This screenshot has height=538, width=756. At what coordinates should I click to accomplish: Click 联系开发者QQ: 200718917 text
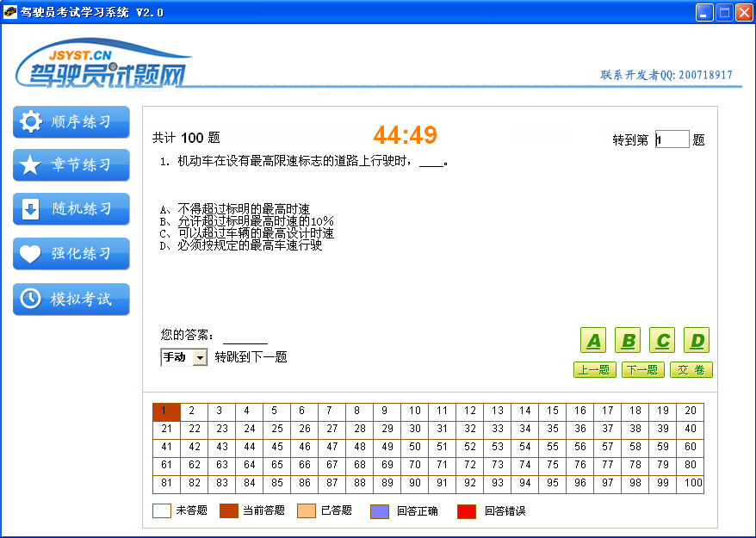(666, 75)
